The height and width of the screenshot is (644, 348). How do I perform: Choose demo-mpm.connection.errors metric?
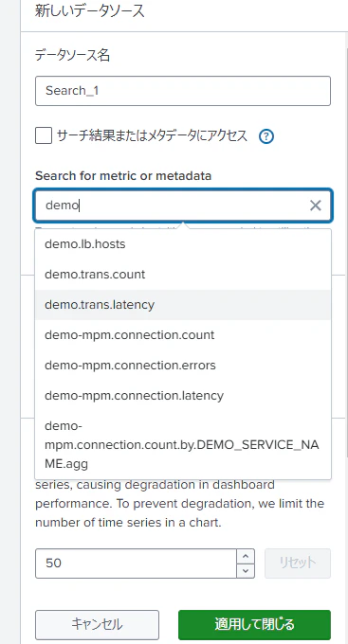coord(183,366)
